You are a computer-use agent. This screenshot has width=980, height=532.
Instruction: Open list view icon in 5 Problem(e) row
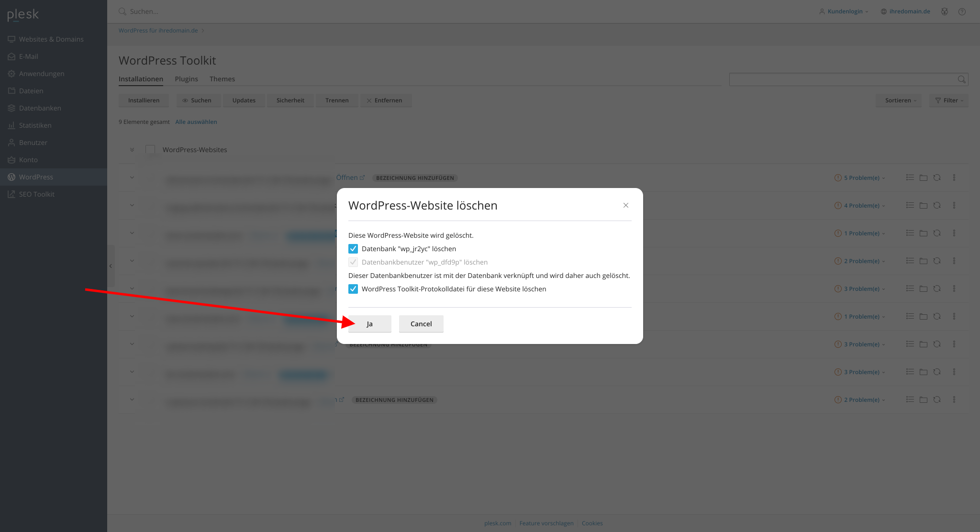tap(910, 177)
